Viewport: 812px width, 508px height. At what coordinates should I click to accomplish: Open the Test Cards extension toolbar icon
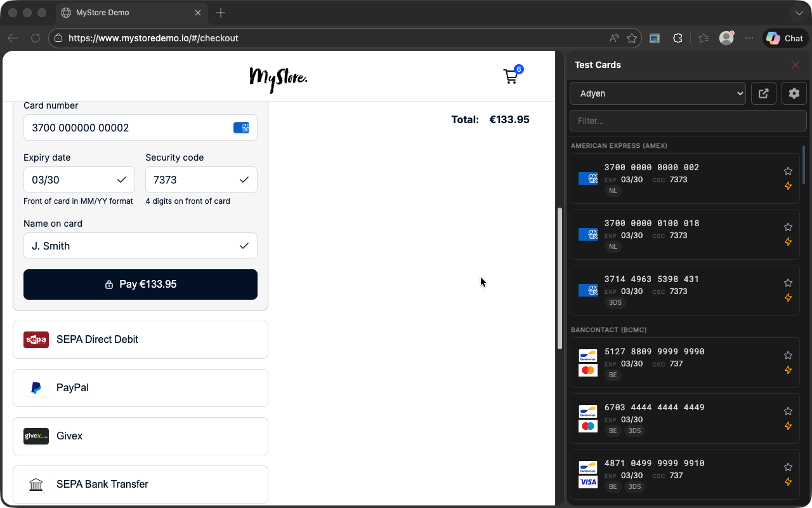[x=655, y=38]
